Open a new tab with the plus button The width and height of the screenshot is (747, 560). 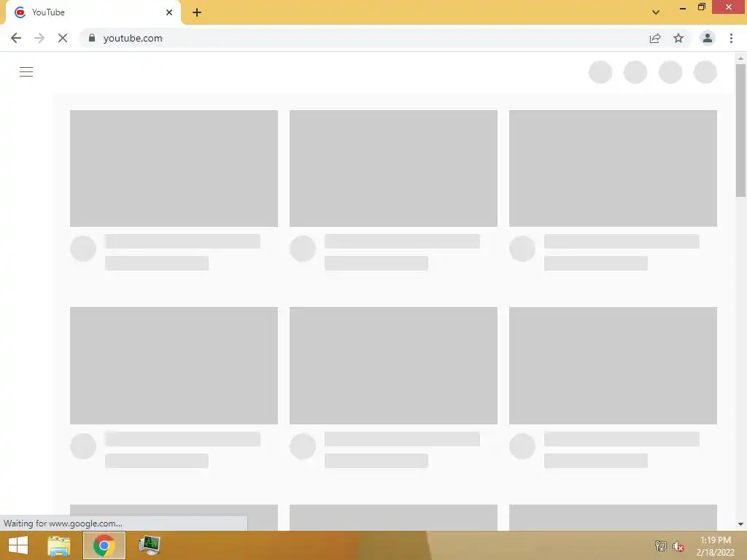pyautogui.click(x=197, y=12)
